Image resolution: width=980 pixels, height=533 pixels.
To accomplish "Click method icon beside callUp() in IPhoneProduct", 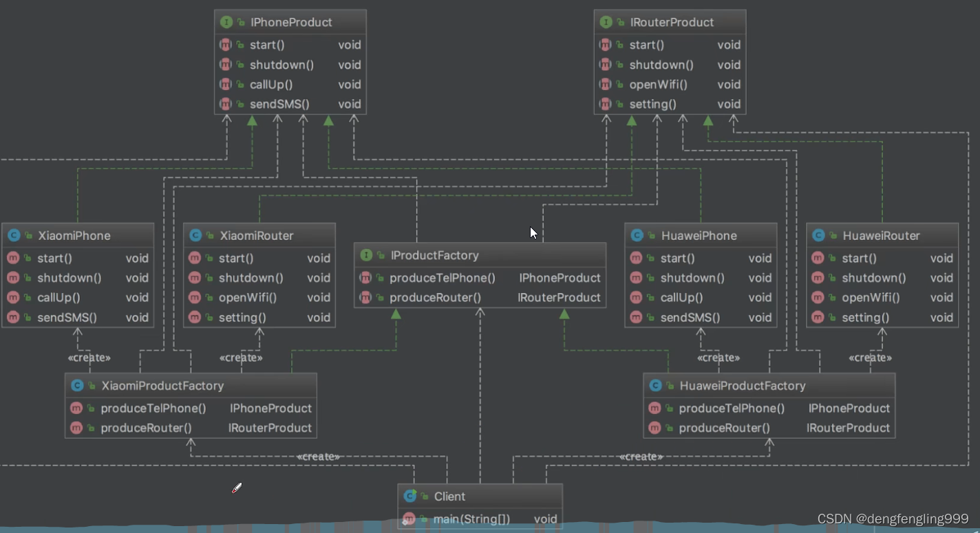I will pos(225,85).
